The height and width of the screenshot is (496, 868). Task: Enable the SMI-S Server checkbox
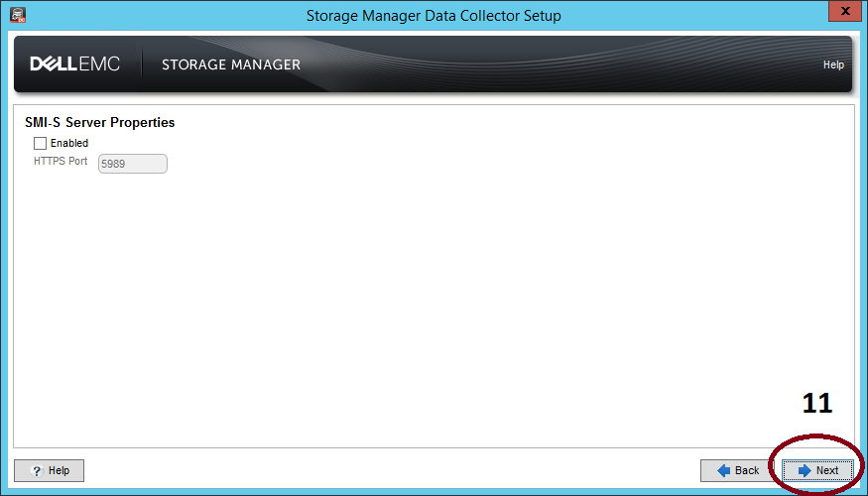41,144
